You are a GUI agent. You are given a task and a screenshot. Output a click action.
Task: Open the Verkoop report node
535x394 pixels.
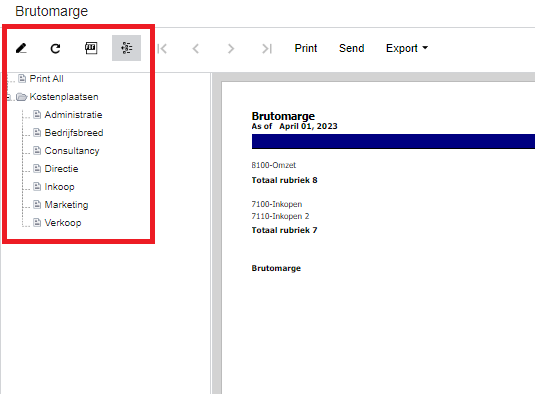tap(63, 223)
